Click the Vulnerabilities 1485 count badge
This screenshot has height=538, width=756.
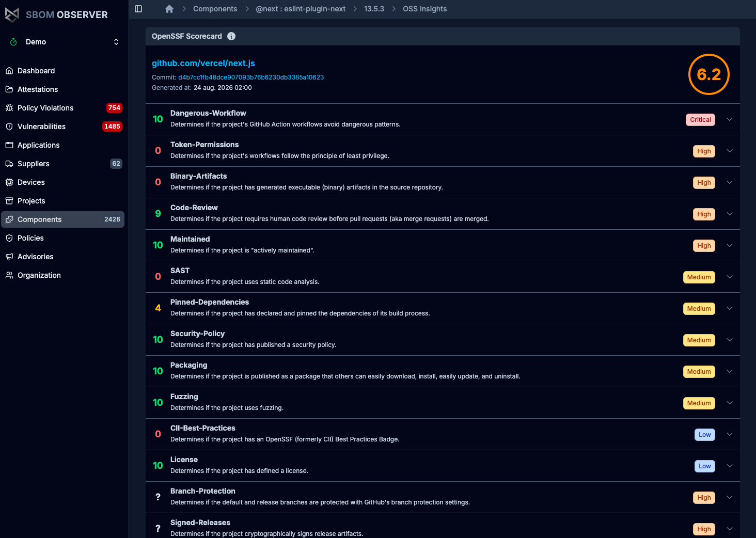pyautogui.click(x=112, y=126)
